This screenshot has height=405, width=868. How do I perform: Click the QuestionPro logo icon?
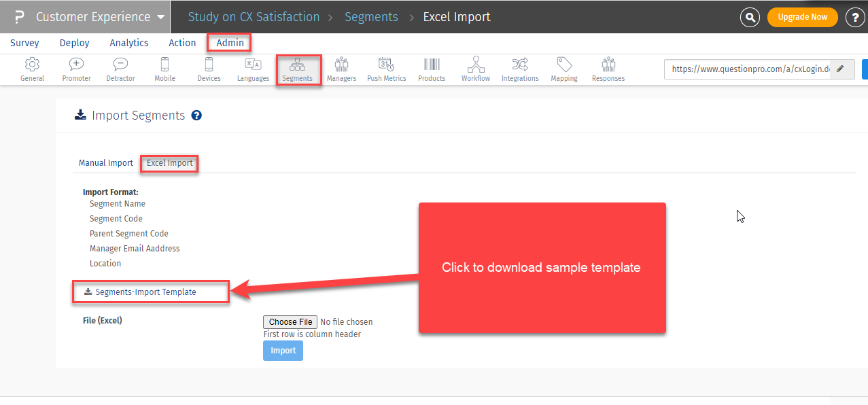19,17
